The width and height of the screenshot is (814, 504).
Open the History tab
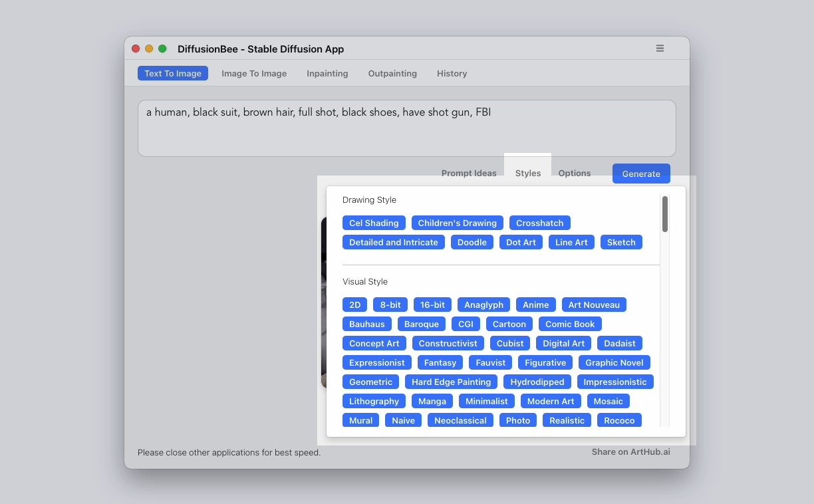tap(452, 73)
